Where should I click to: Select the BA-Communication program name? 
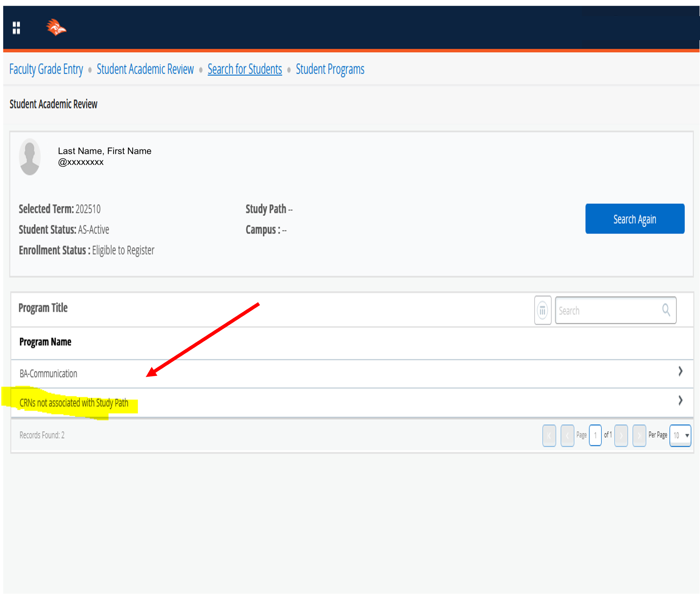click(49, 374)
